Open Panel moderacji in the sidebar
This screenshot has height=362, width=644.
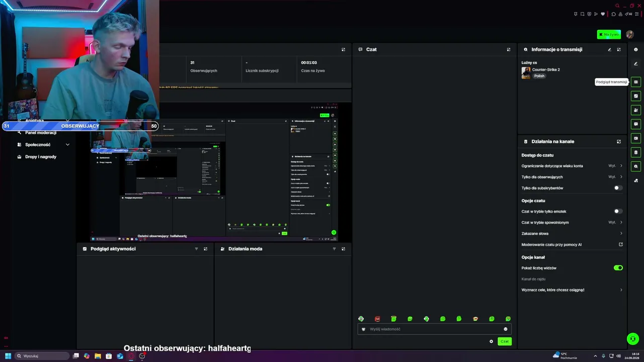[x=41, y=133]
